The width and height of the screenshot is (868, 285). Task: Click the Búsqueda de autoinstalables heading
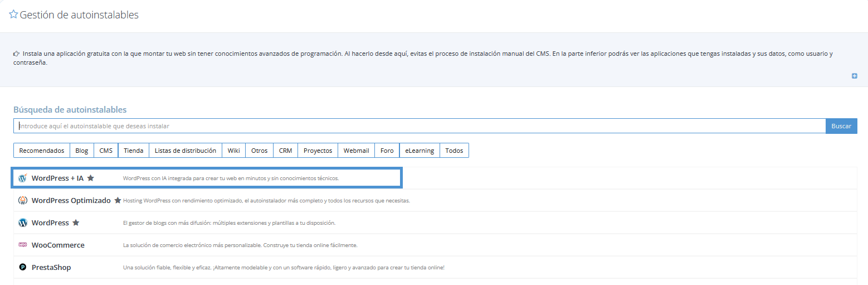(70, 109)
